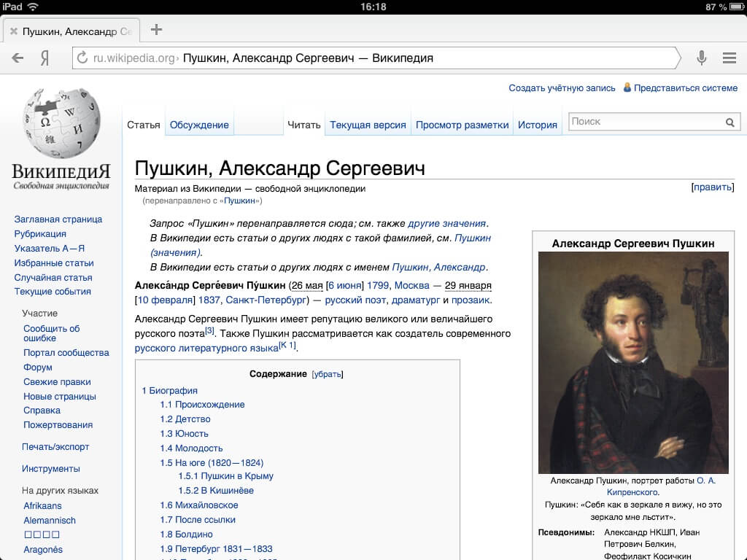Open the Просмотр разметки tab
The height and width of the screenshot is (560, 747).
coord(462,125)
